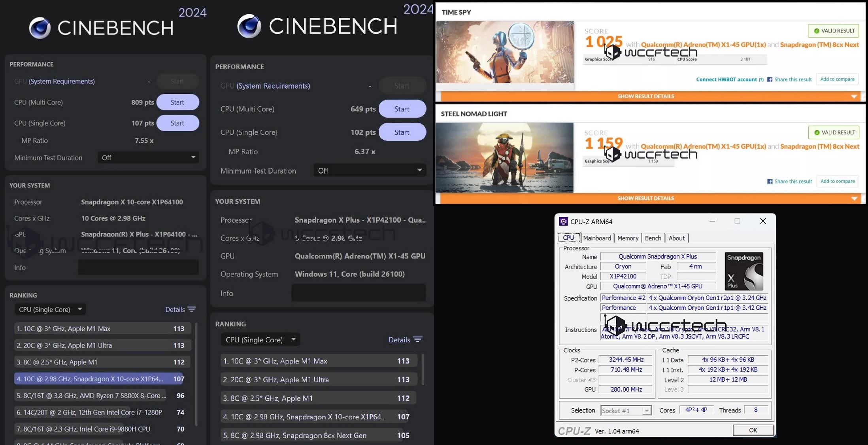Screen dimensions: 868x445
Task: Click Share this result under Steel Nomad Light
Action: 793,182
